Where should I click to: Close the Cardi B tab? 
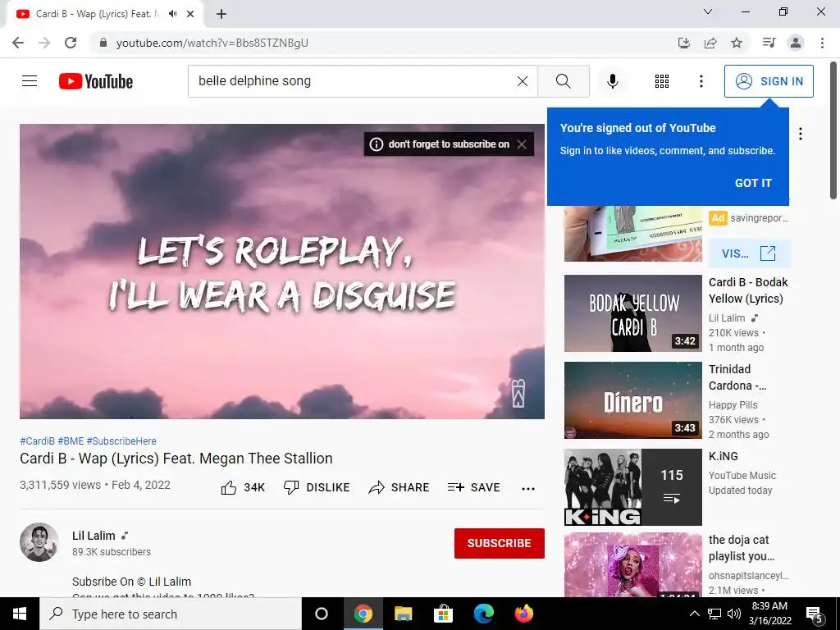point(190,14)
